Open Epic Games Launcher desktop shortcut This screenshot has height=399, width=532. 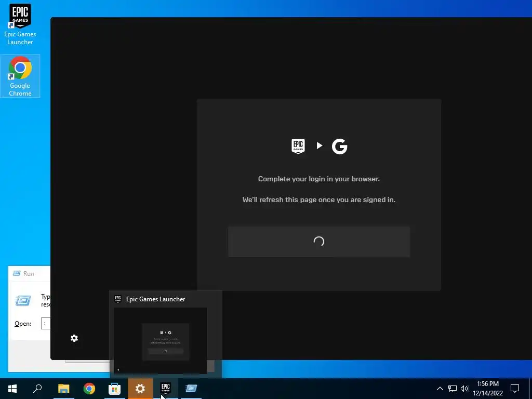click(x=20, y=24)
